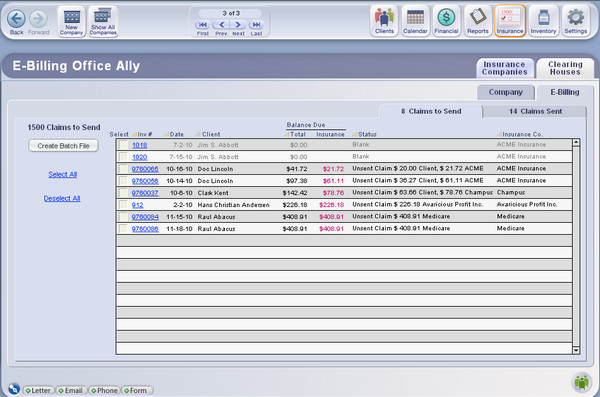Check the Clark Kent claim checkbox

pos(123,193)
